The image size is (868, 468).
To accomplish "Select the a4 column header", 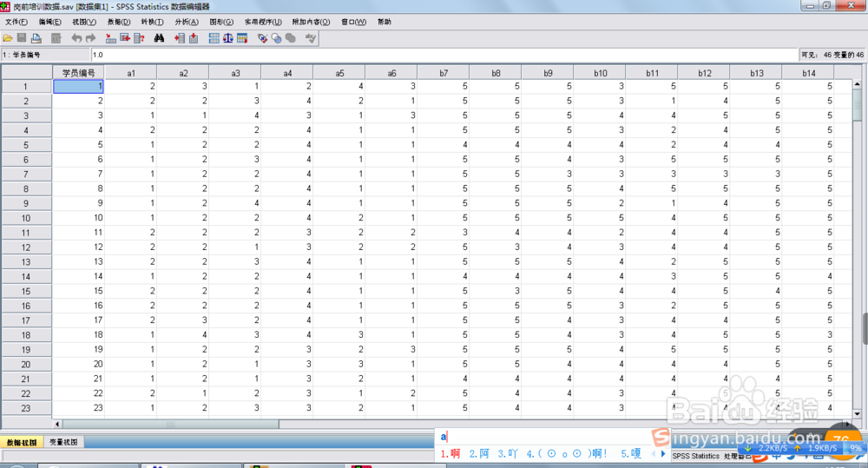I will [287, 73].
